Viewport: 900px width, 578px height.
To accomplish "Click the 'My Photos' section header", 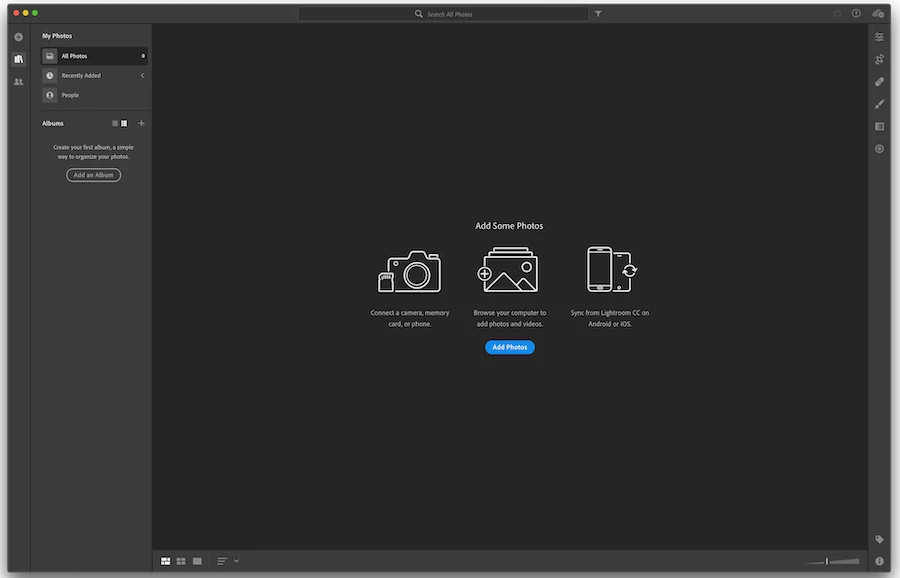I will (57, 36).
